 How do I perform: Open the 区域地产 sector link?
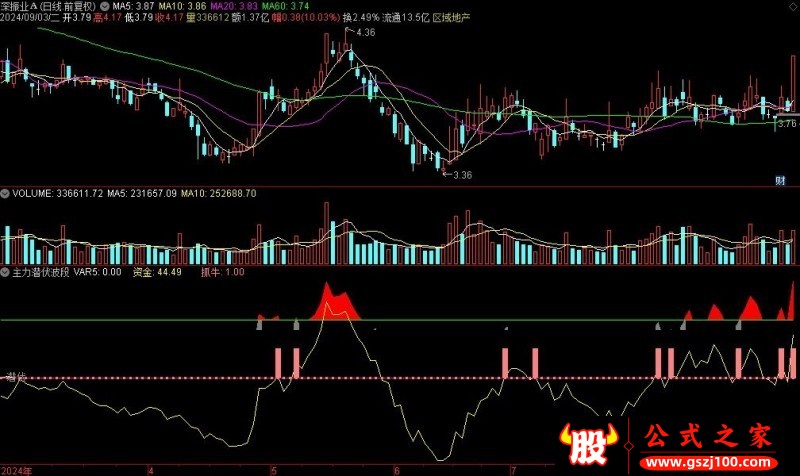(x=452, y=18)
